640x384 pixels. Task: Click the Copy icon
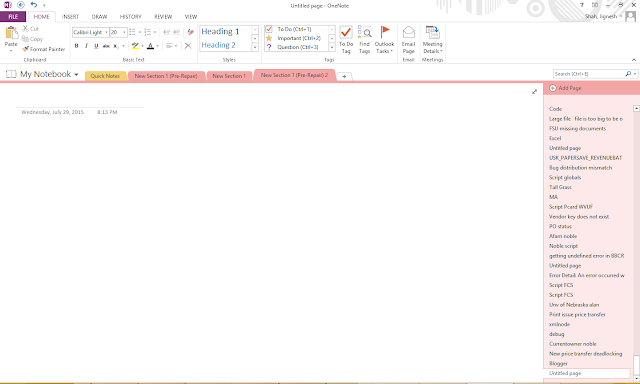pyautogui.click(x=25, y=39)
